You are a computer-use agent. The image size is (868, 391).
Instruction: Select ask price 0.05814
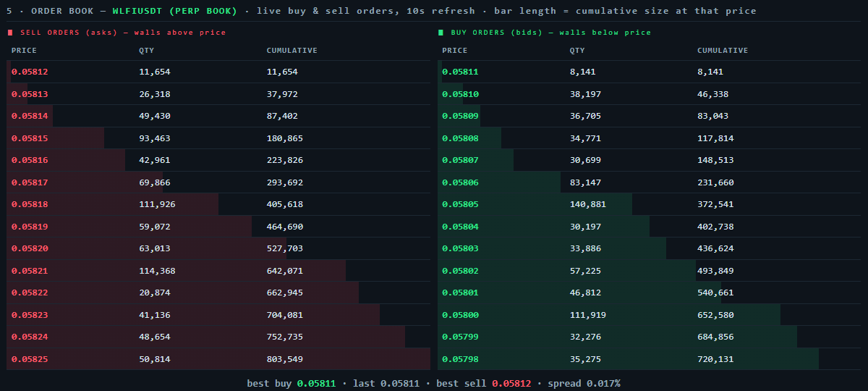30,116
